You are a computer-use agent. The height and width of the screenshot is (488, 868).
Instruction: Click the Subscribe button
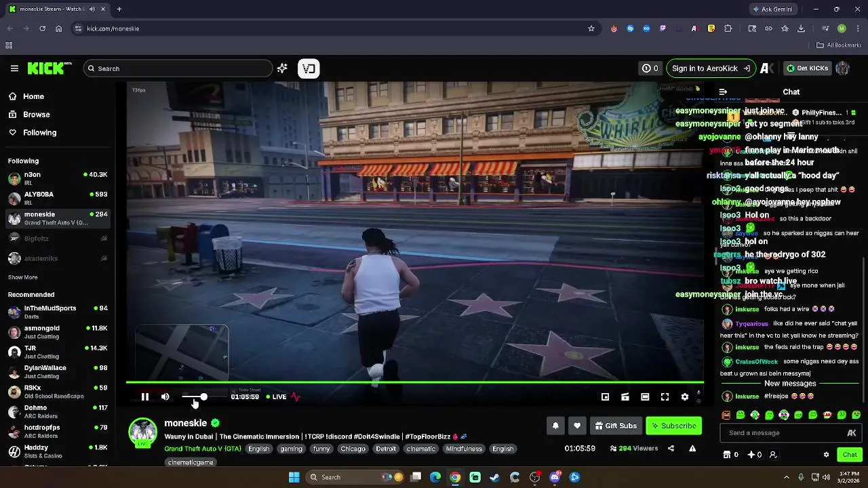point(674,426)
